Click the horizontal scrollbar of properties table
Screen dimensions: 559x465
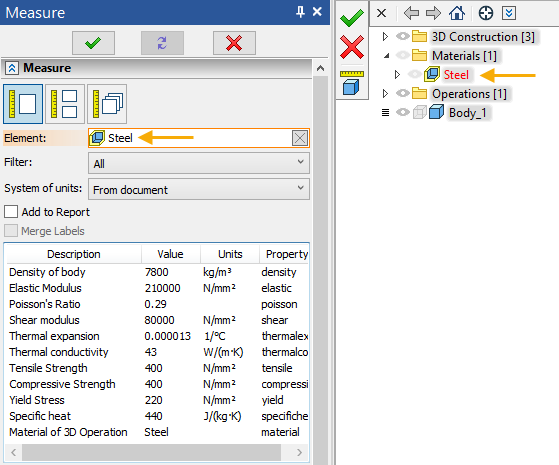click(x=152, y=452)
